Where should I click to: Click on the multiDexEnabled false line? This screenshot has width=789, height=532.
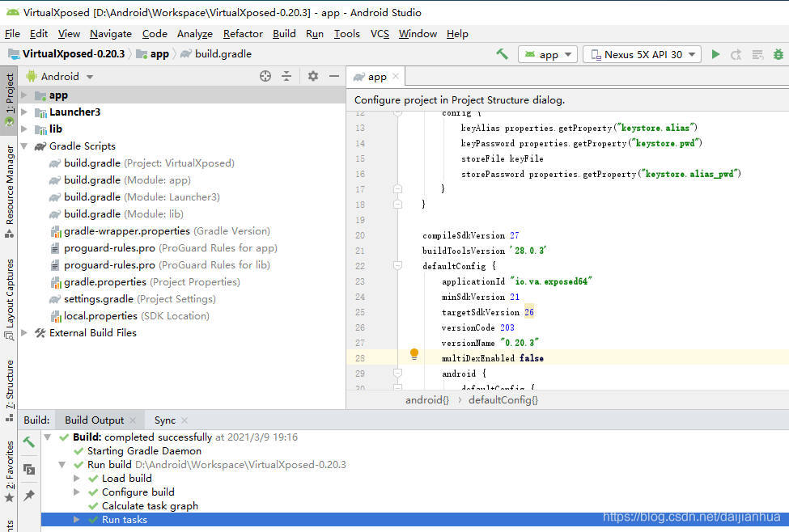pyautogui.click(x=493, y=358)
